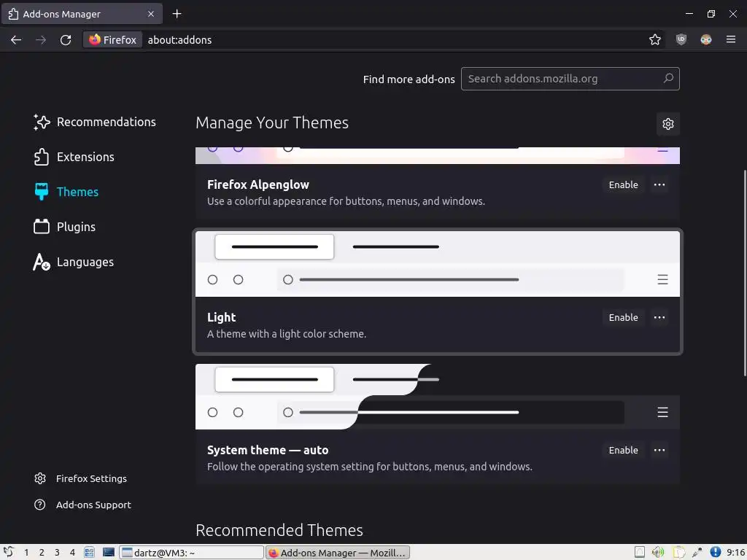The image size is (747, 560).
Task: Click the Firefox Alpenglow preview strip
Action: [x=438, y=156]
